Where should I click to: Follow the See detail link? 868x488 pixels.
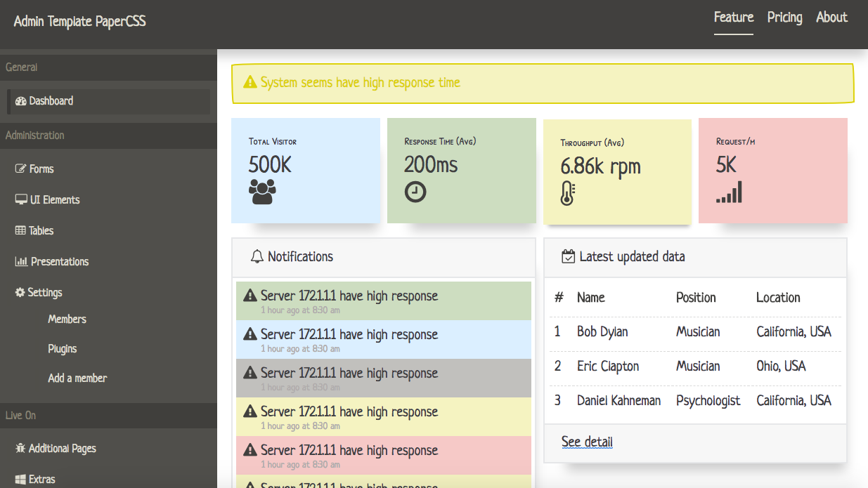588,442
